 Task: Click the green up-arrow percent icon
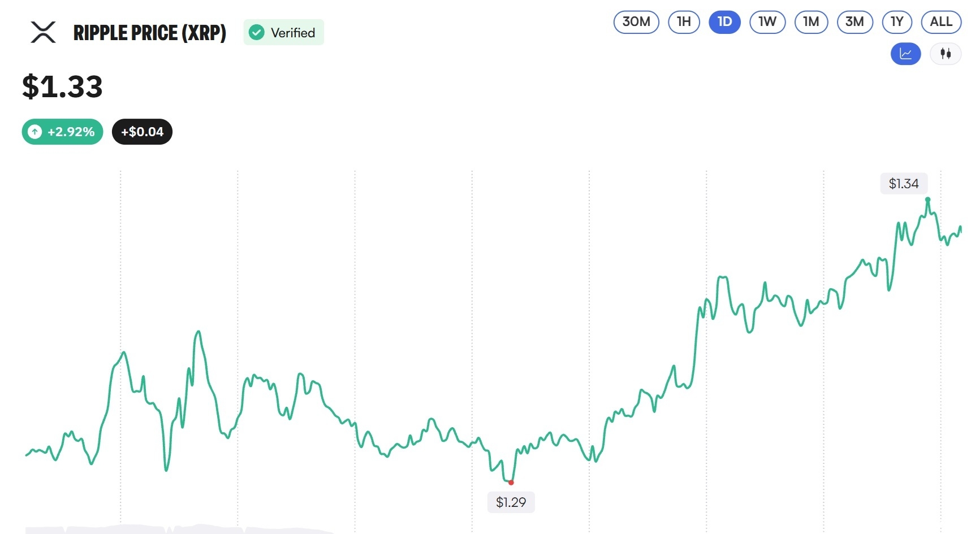pos(34,132)
